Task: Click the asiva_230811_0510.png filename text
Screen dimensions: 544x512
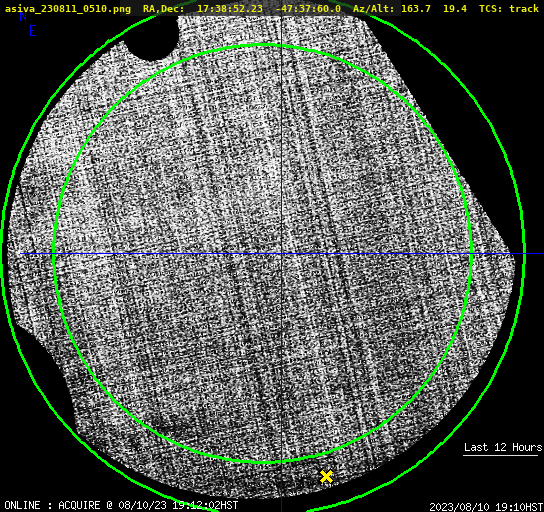Action: [68, 8]
